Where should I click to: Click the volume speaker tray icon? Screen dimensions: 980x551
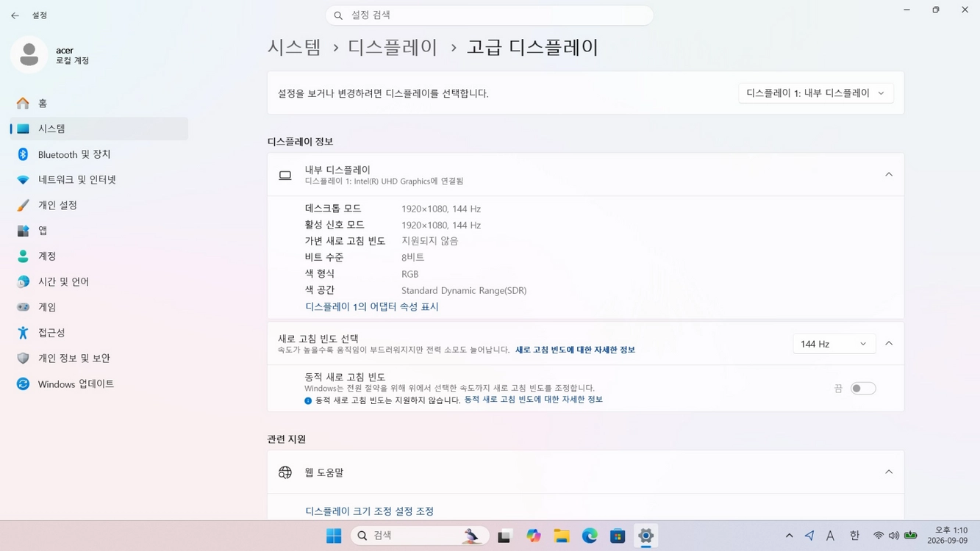tap(894, 536)
